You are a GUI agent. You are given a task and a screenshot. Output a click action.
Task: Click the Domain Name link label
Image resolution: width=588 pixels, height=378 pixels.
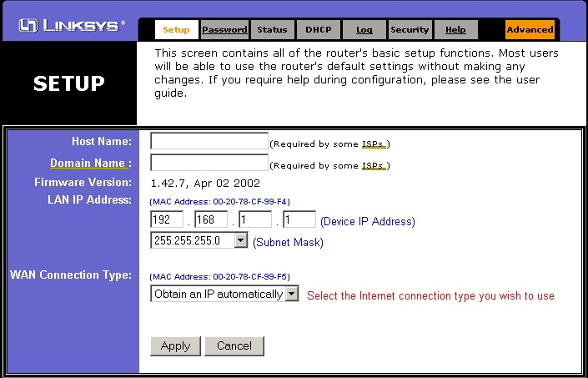point(89,163)
